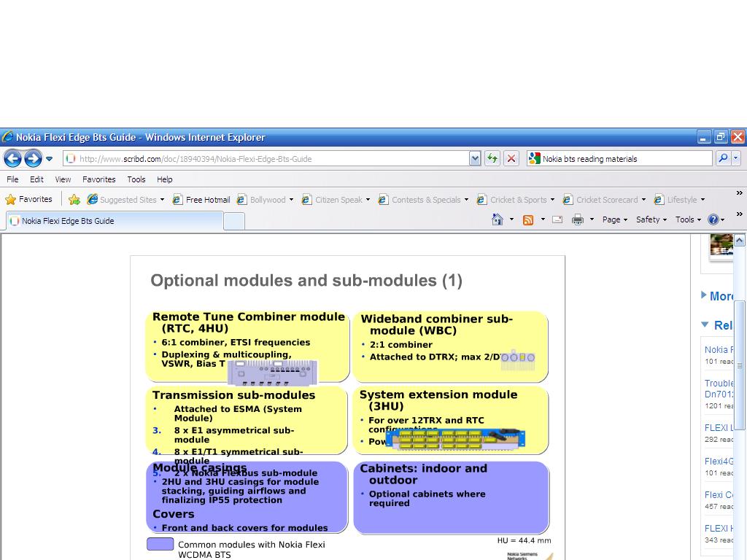Click the search magnifier icon
Image resolution: width=747 pixels, height=560 pixels.
pyautogui.click(x=722, y=158)
